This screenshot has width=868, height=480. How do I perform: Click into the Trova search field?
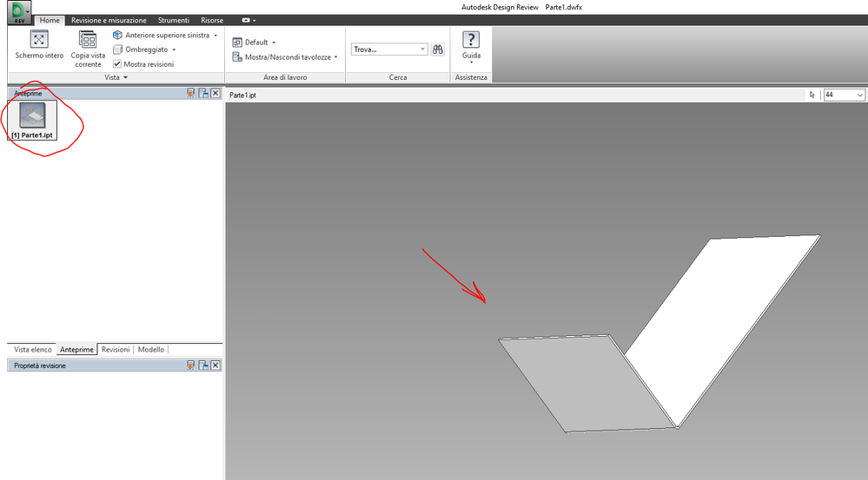(385, 49)
